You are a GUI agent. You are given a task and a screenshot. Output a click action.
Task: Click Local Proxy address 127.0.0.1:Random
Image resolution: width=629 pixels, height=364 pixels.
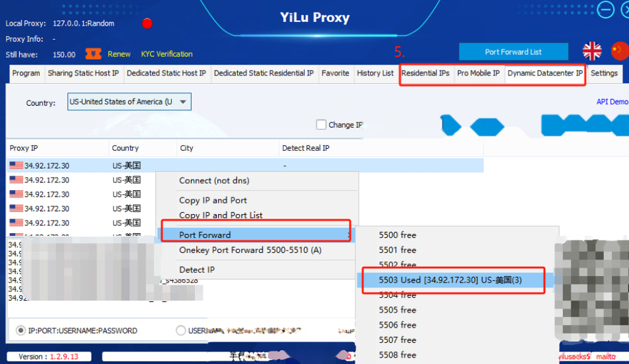[83, 23]
